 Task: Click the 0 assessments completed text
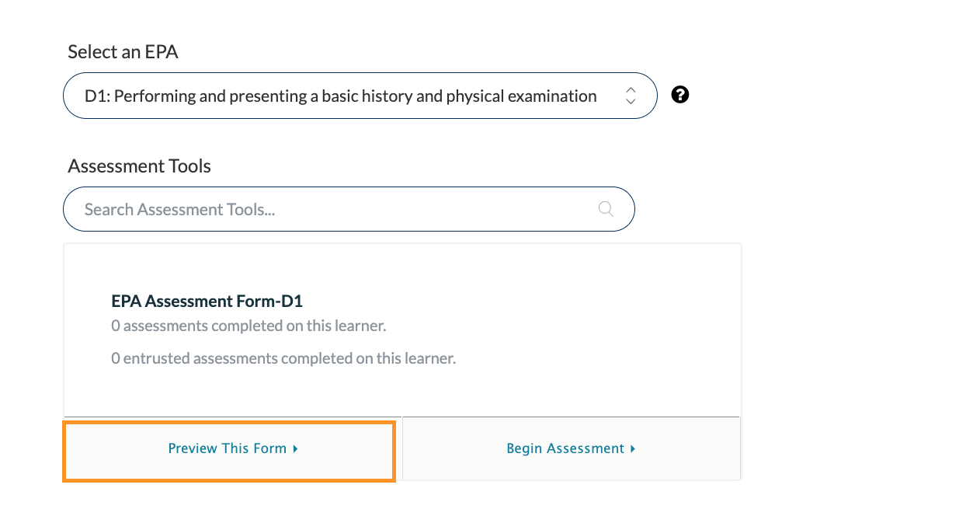248,326
